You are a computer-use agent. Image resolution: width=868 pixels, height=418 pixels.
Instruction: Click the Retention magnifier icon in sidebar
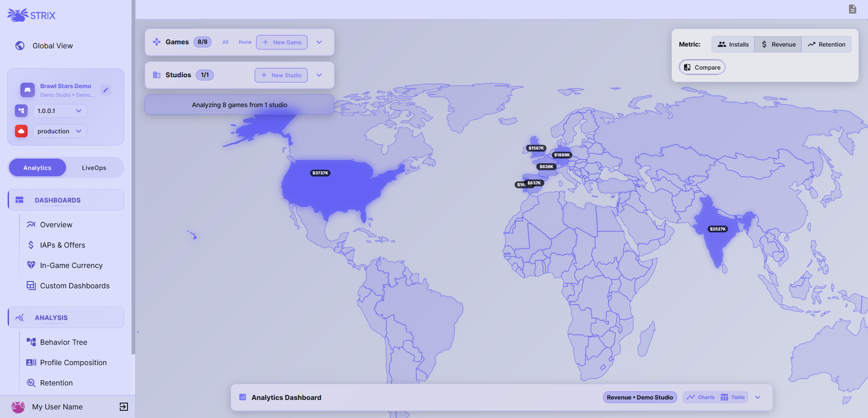(x=31, y=383)
